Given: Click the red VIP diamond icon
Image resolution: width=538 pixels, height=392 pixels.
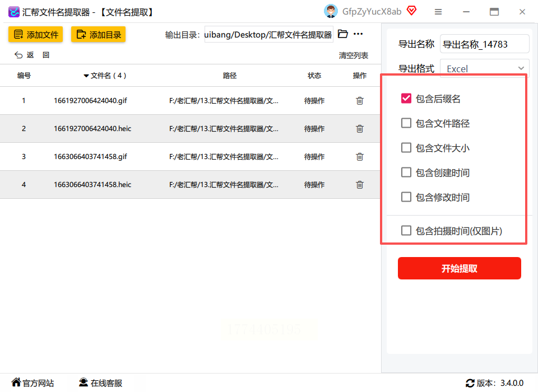Looking at the screenshot, I should click(x=412, y=11).
